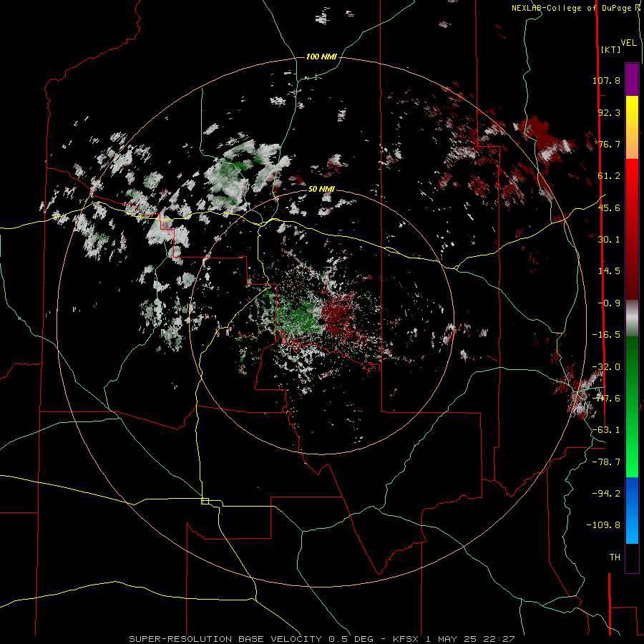Click the -78.7 velocity scale value

[606, 462]
